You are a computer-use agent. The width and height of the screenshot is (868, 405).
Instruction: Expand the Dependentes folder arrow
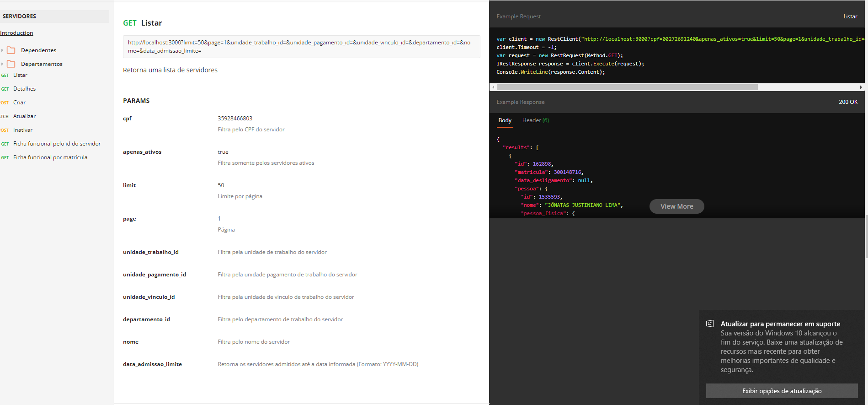point(2,50)
